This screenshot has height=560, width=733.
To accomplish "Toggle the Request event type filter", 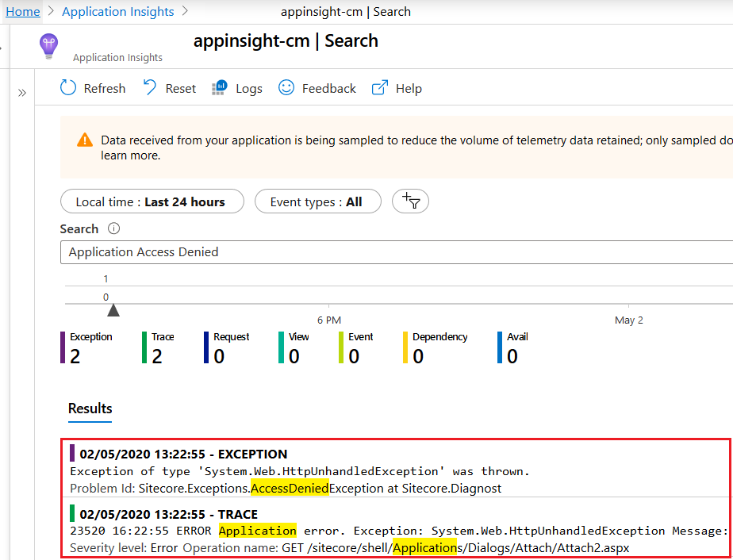I will tap(227, 347).
